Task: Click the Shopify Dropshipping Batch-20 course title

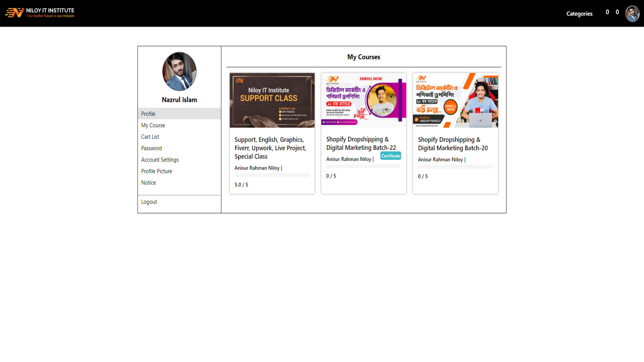Action: [452, 144]
